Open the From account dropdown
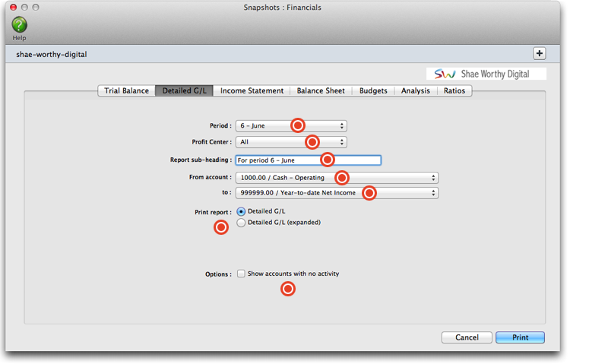The height and width of the screenshot is (364, 589). pos(337,178)
